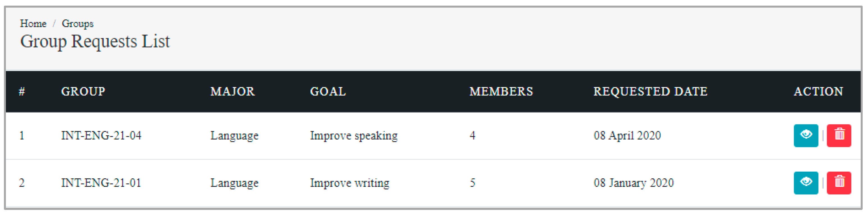Select group name INT-ENG-21-04
This screenshot has width=868, height=215.
[101, 135]
